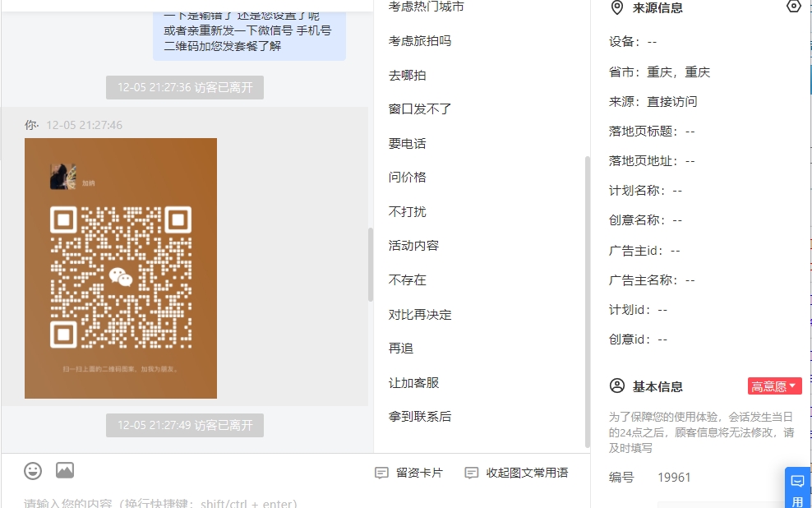Click the 12-05 21:27:49 访客已离开 notice

click(x=185, y=425)
